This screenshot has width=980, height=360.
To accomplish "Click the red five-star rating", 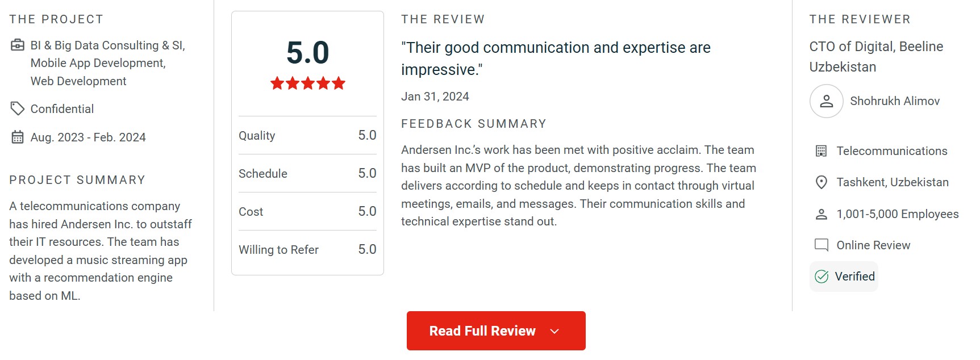I will 307,83.
